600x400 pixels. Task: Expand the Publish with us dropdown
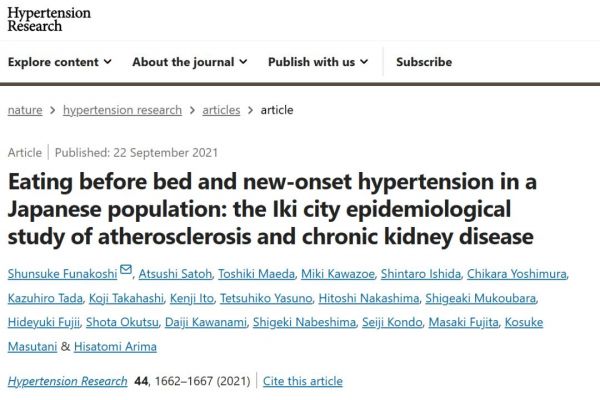[318, 62]
